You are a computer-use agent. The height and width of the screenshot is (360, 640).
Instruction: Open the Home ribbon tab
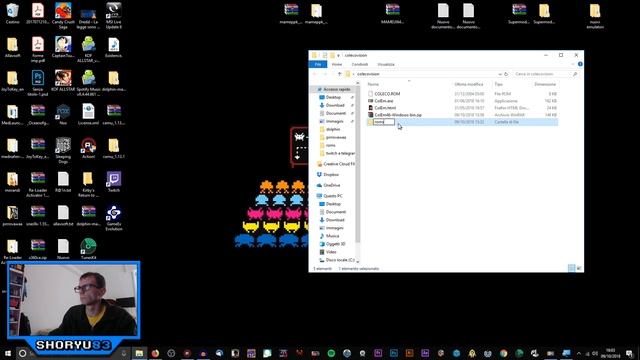337,64
